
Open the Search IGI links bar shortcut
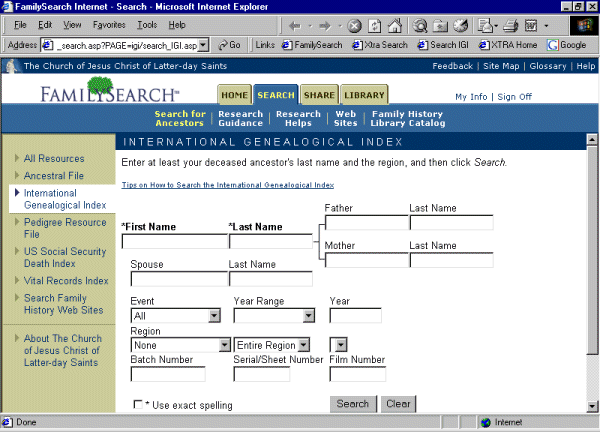(x=443, y=45)
